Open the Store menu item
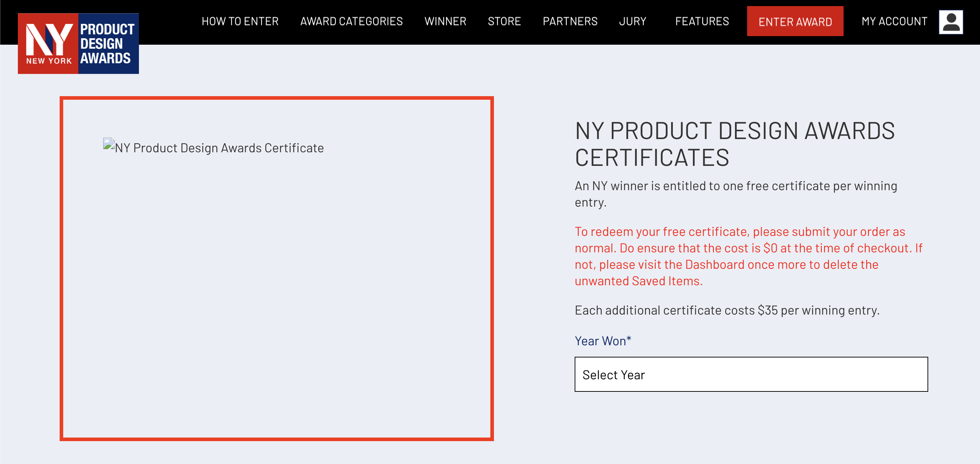This screenshot has width=980, height=464. click(504, 21)
